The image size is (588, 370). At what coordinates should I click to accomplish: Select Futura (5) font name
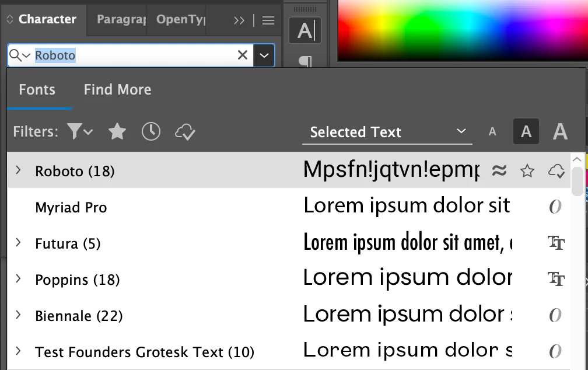(68, 243)
